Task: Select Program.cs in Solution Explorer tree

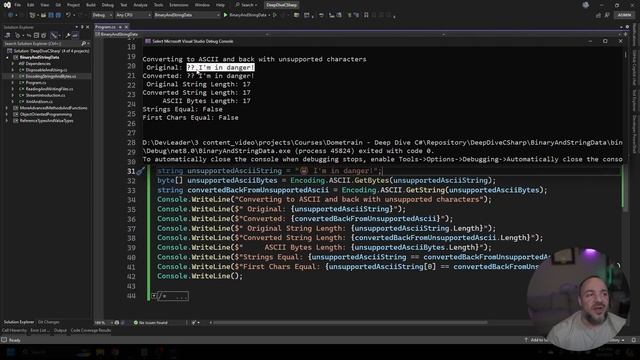Action: coord(35,83)
